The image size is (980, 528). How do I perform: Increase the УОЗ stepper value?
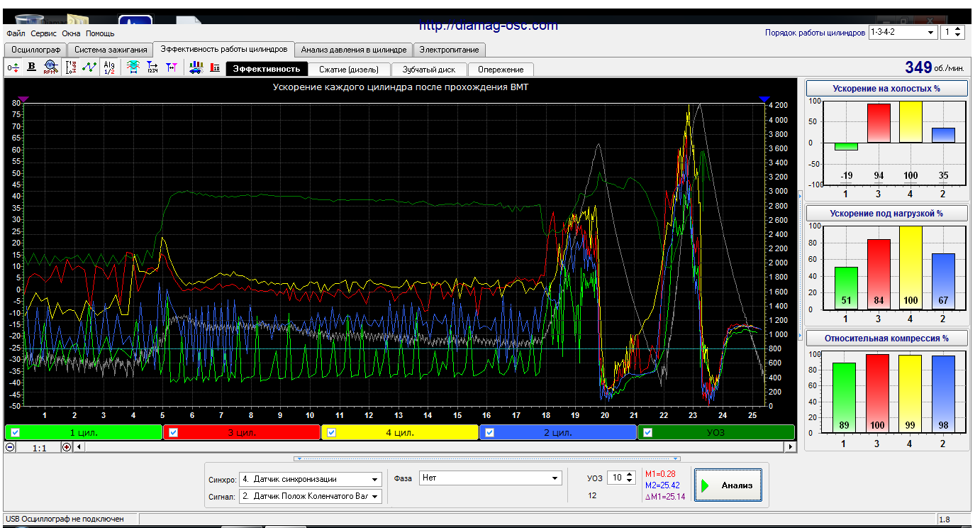tap(630, 475)
